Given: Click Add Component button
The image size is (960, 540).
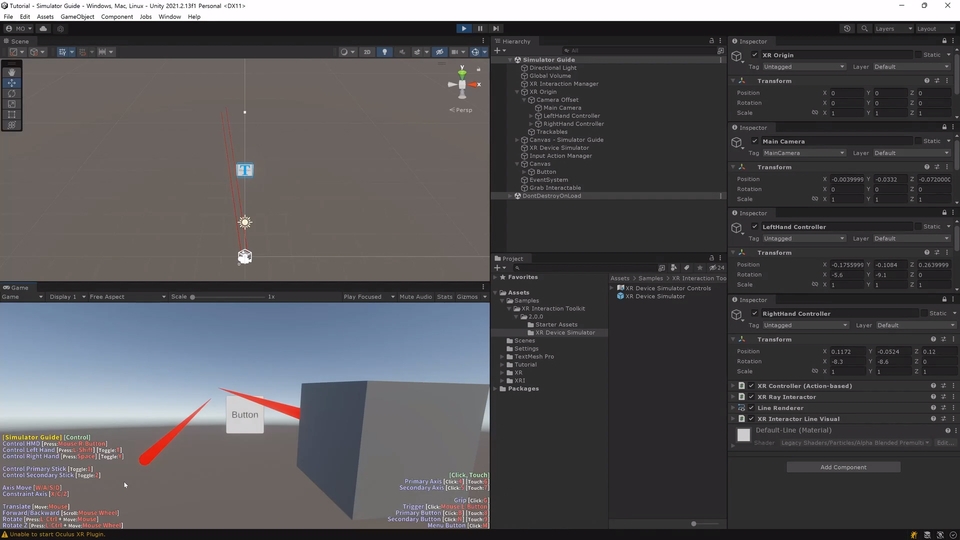Looking at the screenshot, I should pyautogui.click(x=843, y=467).
